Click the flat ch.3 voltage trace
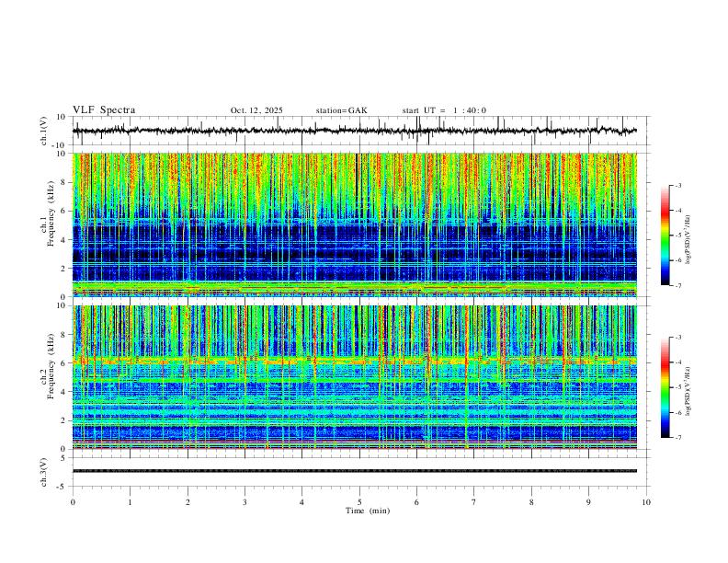Image resolution: width=728 pixels, height=563 pixels. (354, 471)
